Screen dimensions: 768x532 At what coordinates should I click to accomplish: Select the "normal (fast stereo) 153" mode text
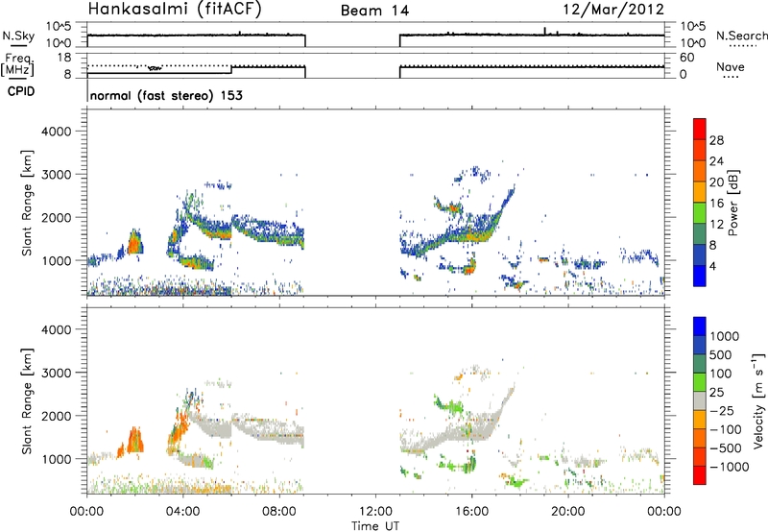(x=166, y=95)
